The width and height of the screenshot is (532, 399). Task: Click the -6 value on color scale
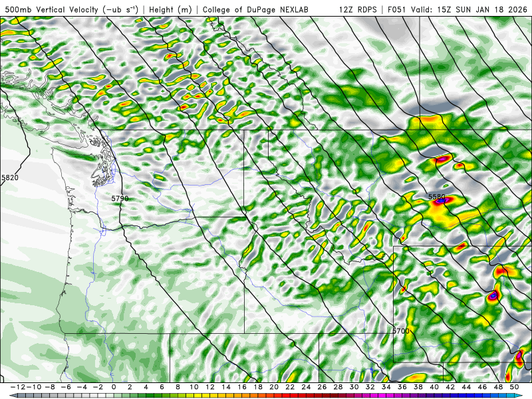pyautogui.click(x=66, y=387)
